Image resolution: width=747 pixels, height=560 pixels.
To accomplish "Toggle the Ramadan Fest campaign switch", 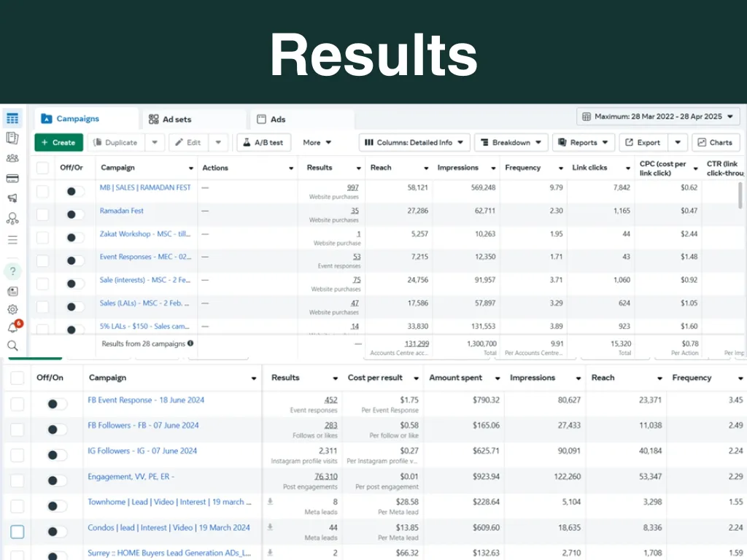I will tap(74, 212).
